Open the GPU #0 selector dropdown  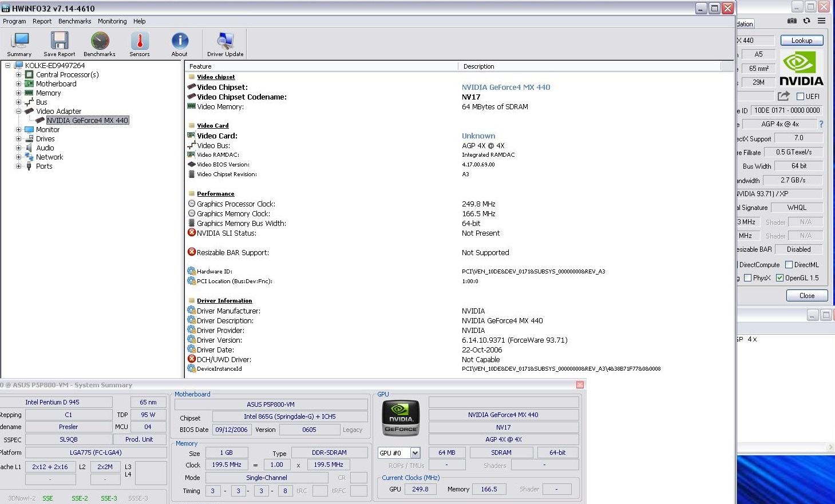point(415,453)
